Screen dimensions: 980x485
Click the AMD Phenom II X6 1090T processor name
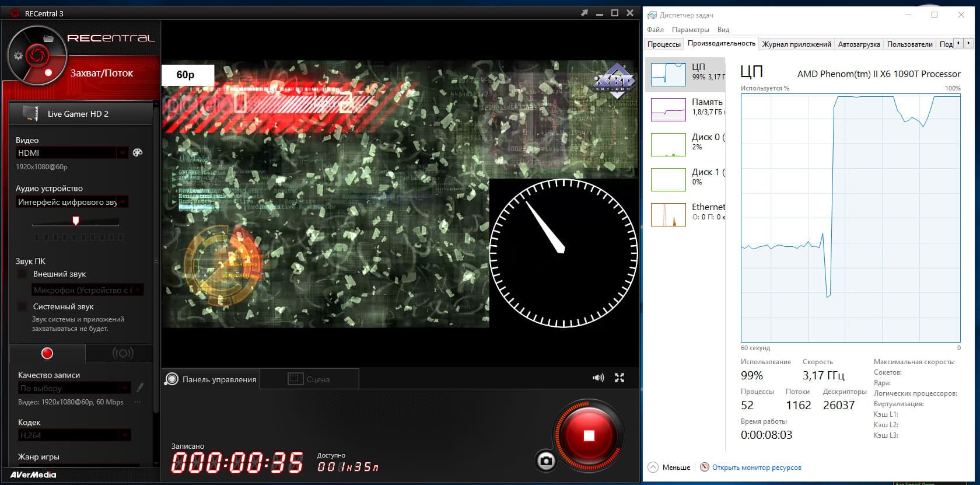click(879, 74)
